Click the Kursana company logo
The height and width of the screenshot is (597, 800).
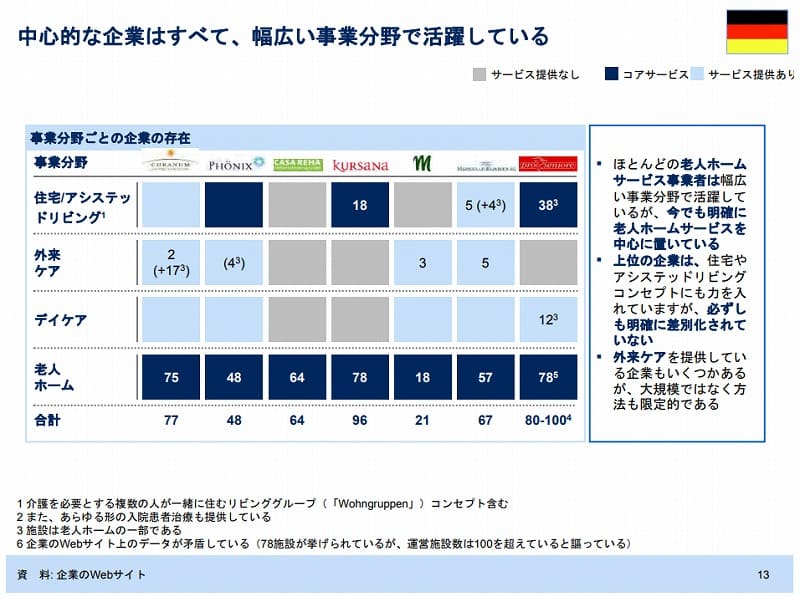[x=358, y=163]
